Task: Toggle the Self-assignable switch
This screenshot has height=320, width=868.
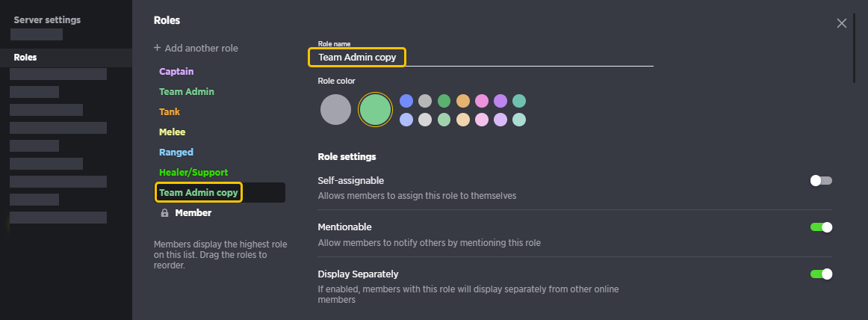Action: (821, 180)
